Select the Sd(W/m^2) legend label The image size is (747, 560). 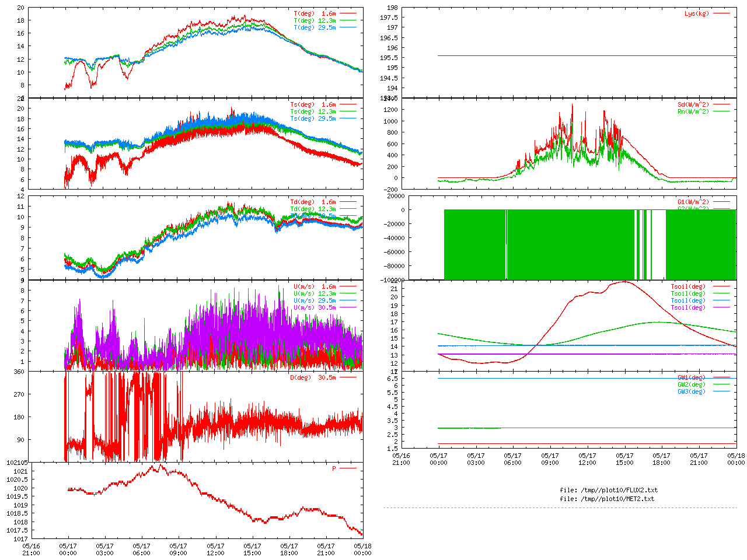pos(693,104)
